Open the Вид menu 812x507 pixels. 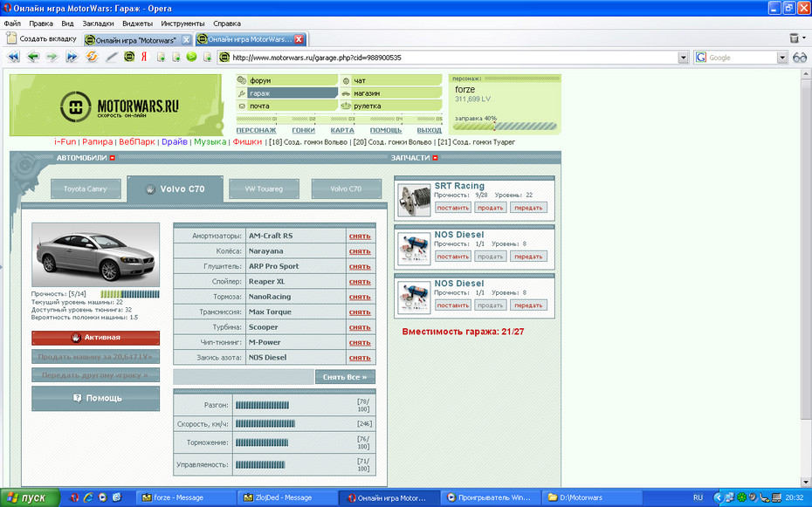click(x=67, y=24)
